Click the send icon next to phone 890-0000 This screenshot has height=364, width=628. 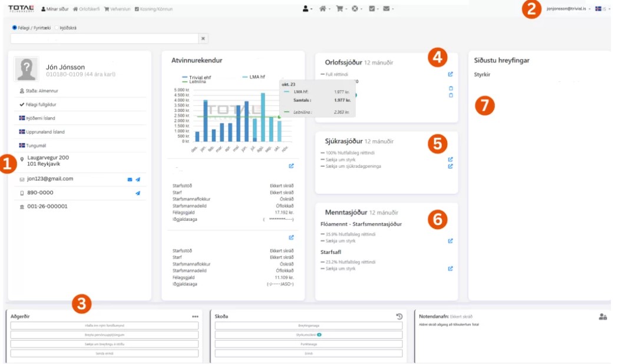pyautogui.click(x=138, y=193)
